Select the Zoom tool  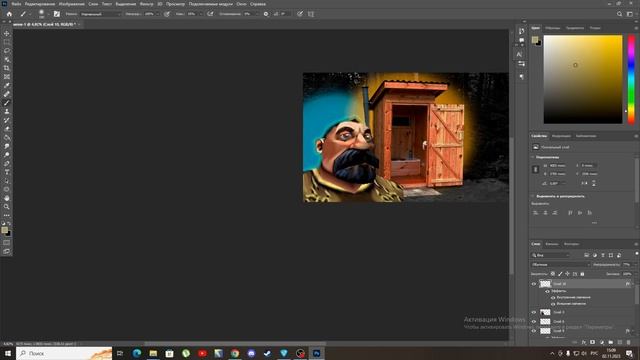click(7, 207)
